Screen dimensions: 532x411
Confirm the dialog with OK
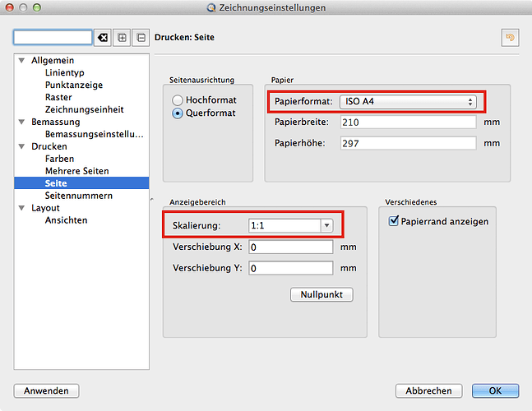(x=494, y=390)
